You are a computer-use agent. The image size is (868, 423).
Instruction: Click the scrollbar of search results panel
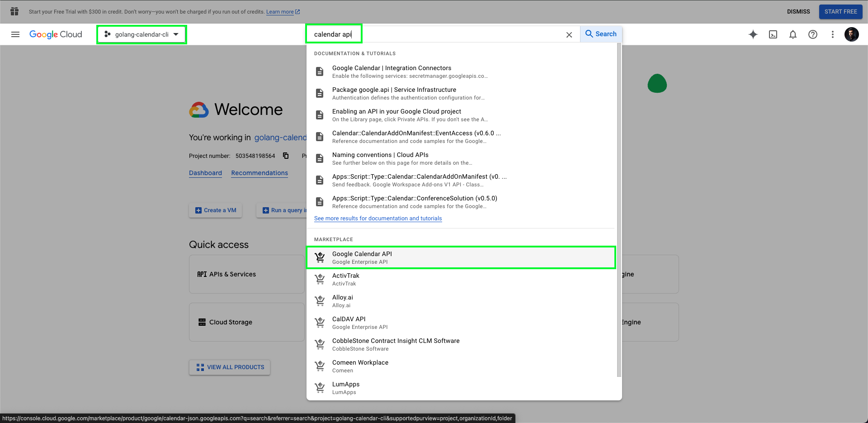pyautogui.click(x=619, y=210)
